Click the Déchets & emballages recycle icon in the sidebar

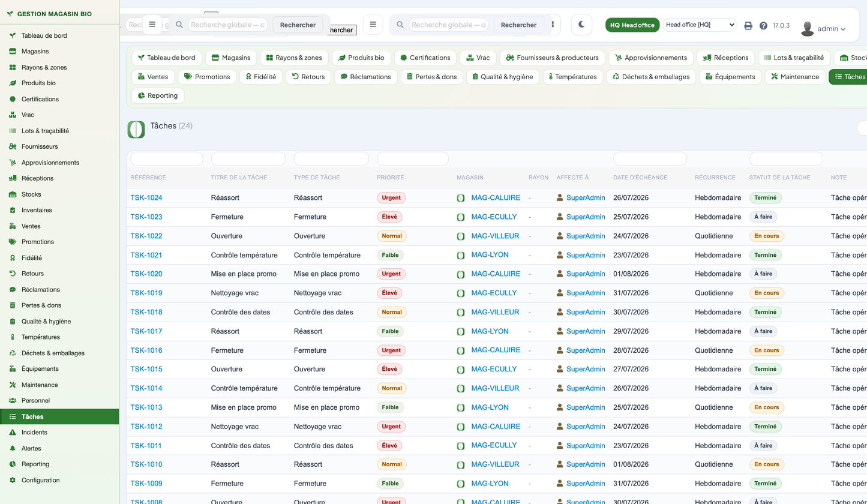[x=13, y=353]
